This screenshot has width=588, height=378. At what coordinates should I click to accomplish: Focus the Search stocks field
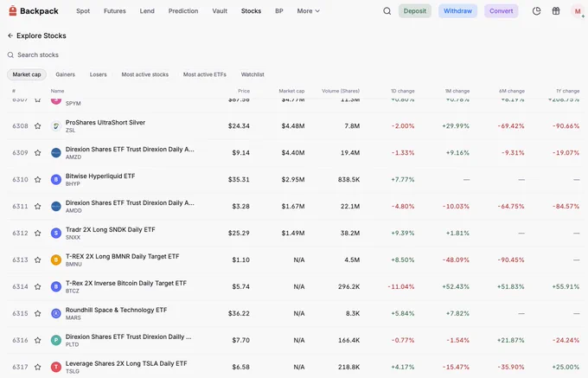tap(38, 54)
